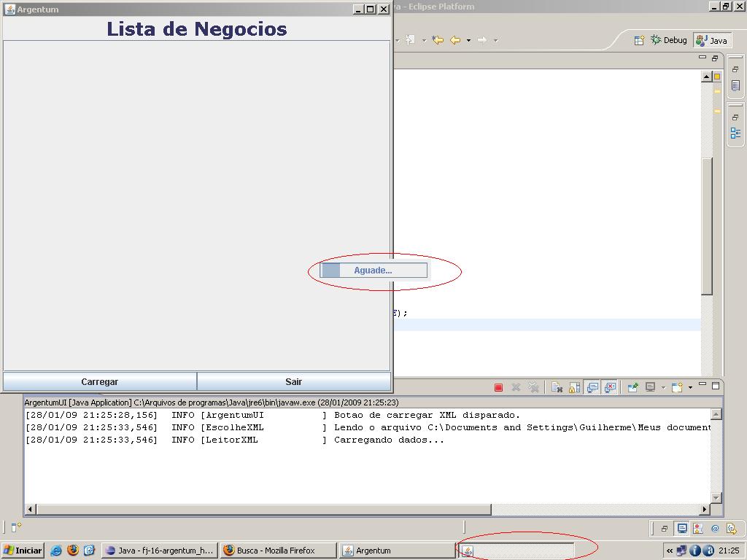Minimize the Console view panel
The height and width of the screenshot is (560, 747).
[x=703, y=384]
